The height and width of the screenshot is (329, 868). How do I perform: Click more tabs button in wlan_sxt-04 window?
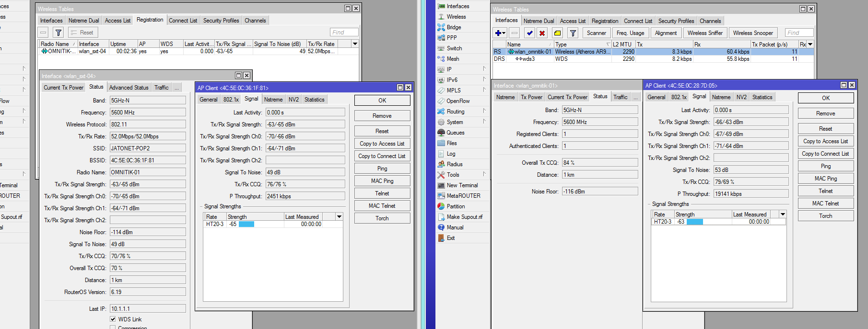coord(176,88)
